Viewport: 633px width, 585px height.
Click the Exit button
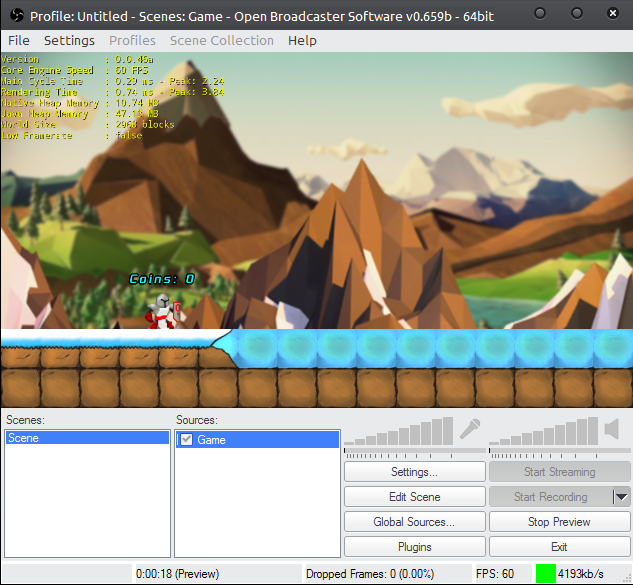(x=560, y=547)
